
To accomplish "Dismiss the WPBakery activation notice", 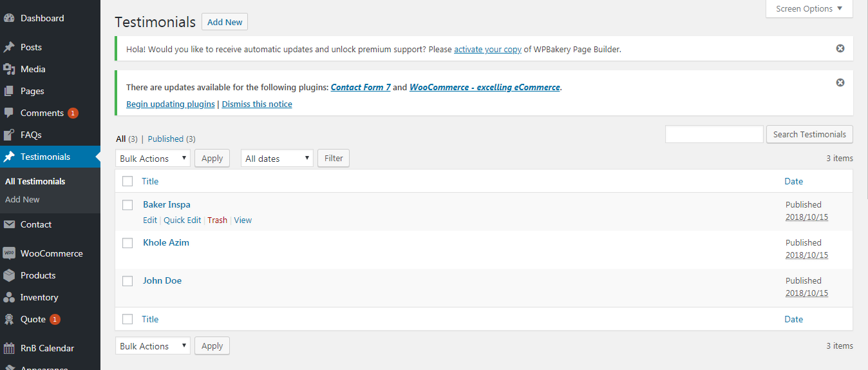I will (x=840, y=48).
